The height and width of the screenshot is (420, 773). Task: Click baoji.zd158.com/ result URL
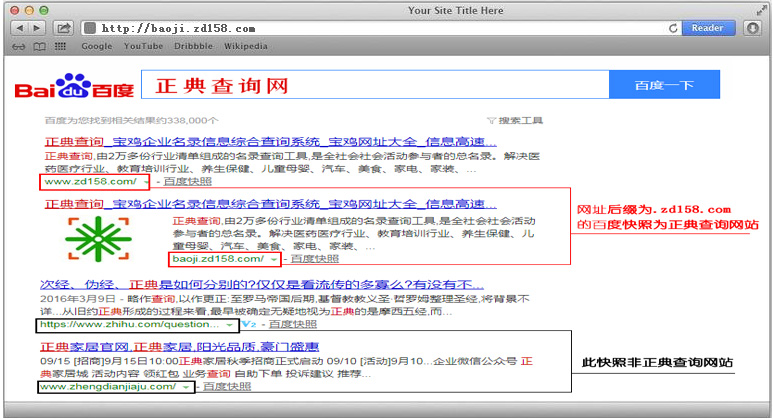click(x=218, y=259)
